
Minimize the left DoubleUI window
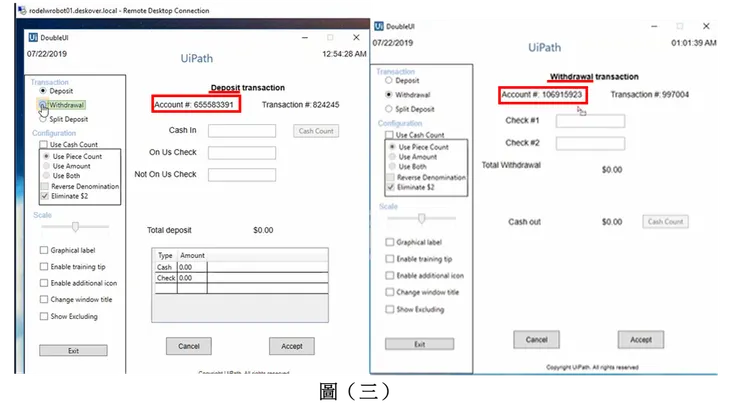coord(305,37)
